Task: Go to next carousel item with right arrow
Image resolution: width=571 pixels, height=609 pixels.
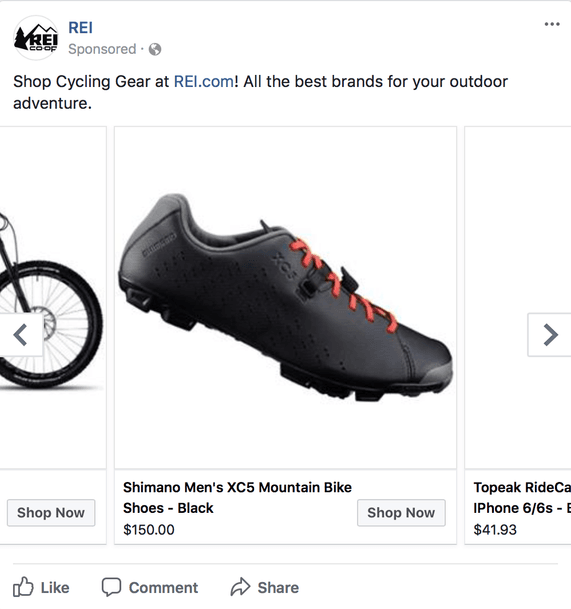Action: click(549, 335)
